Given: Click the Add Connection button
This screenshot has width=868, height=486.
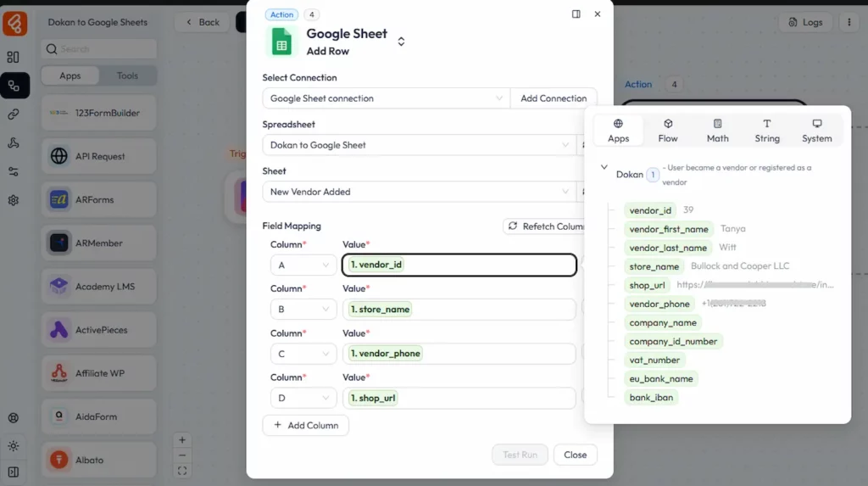Looking at the screenshot, I should coord(554,98).
